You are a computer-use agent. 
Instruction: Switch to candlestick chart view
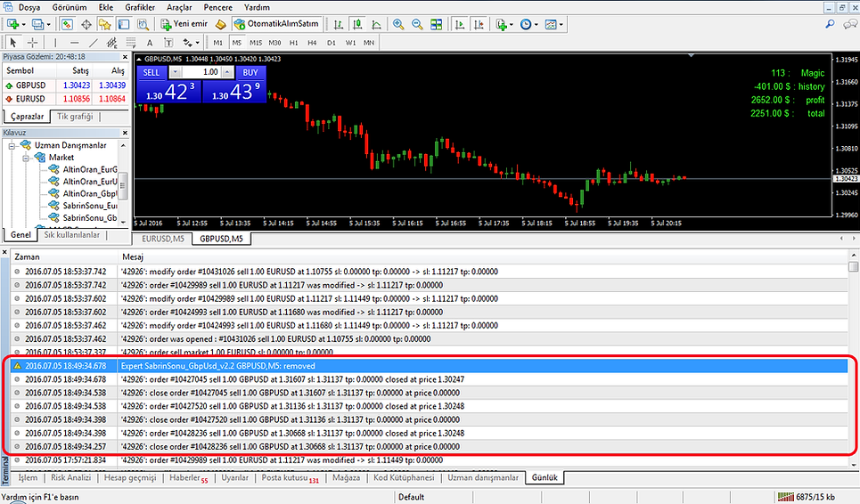pos(357,24)
